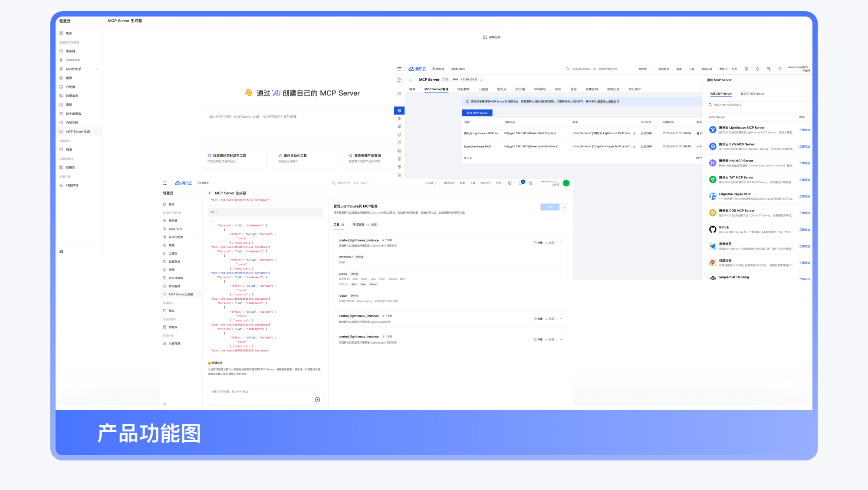The width and height of the screenshot is (868, 490).
Task: Open the hamburger menu in the MCP Server 生成器 window
Action: pos(164,183)
